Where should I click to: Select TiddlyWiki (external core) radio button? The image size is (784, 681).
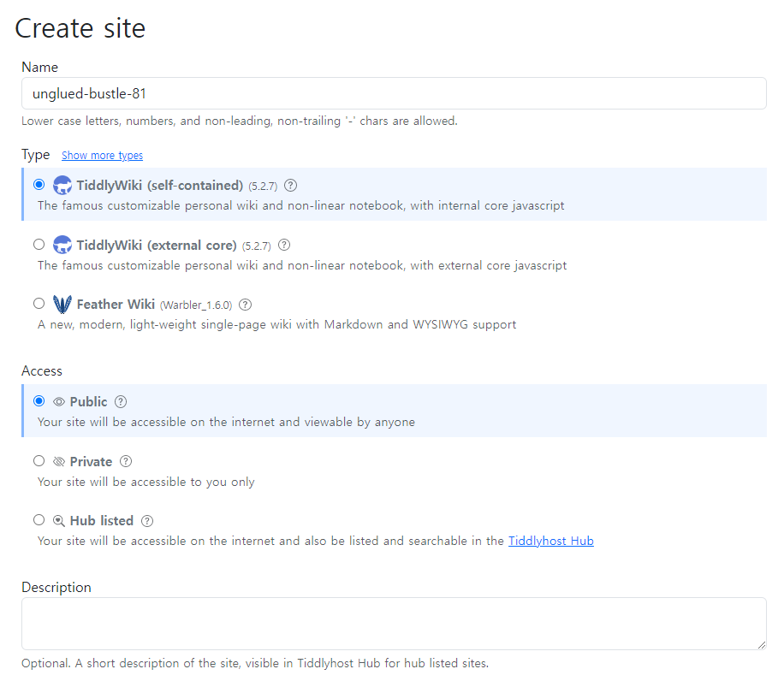[39, 245]
